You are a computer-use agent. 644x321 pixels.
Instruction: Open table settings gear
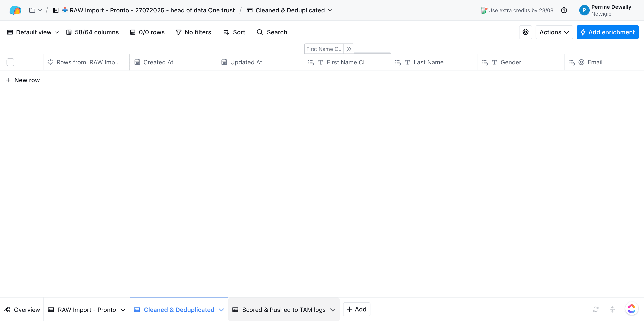coord(526,32)
